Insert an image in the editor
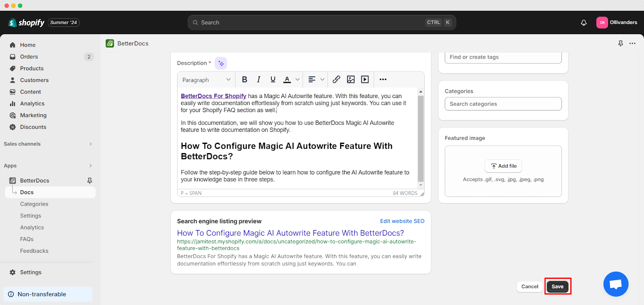Viewport: 644px width, 305px height. pyautogui.click(x=351, y=80)
